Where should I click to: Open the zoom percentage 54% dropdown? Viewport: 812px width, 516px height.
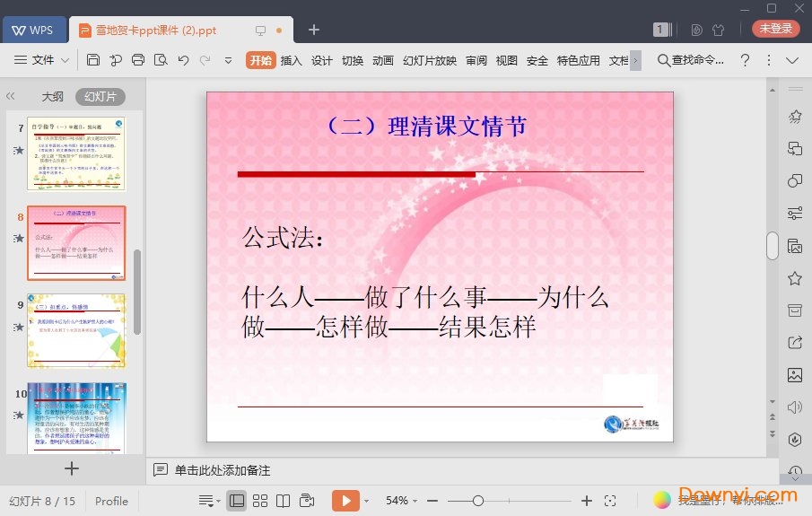coord(415,501)
